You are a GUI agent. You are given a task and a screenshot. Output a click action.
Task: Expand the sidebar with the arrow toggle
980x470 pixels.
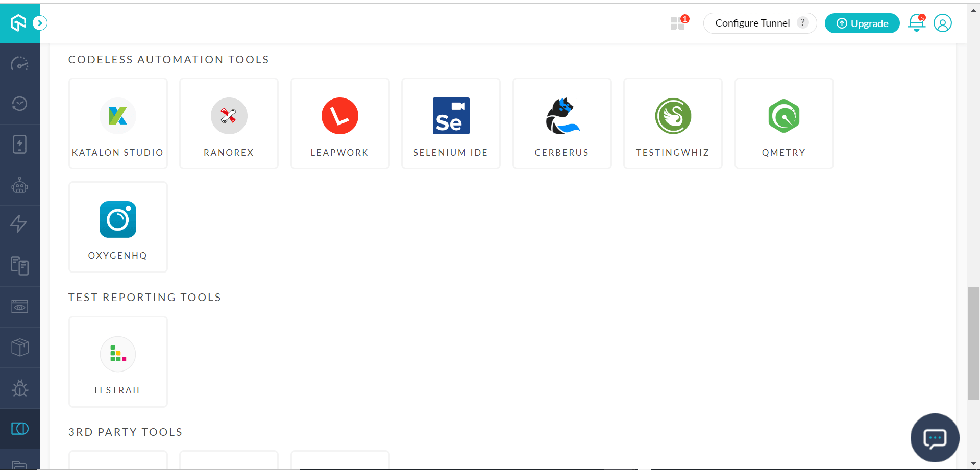click(x=40, y=23)
